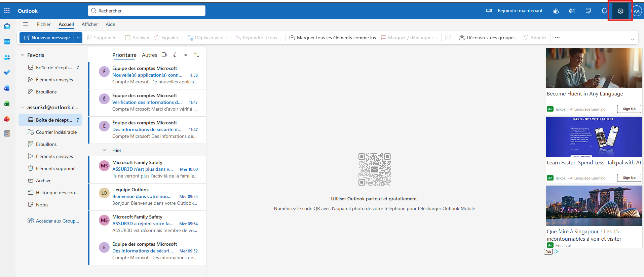Collapse the assur3d@outlook account folder tree
644x277 pixels.
tap(23, 108)
